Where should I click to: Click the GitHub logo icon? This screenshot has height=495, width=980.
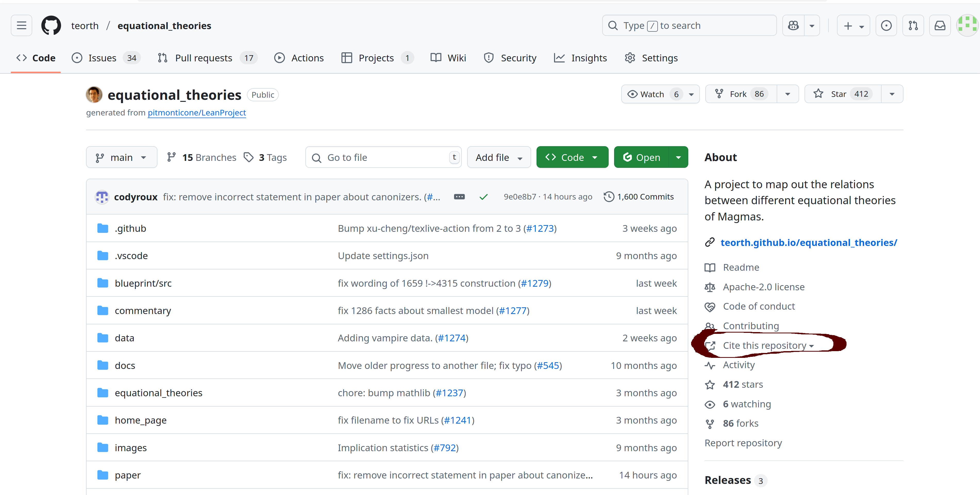coord(51,26)
